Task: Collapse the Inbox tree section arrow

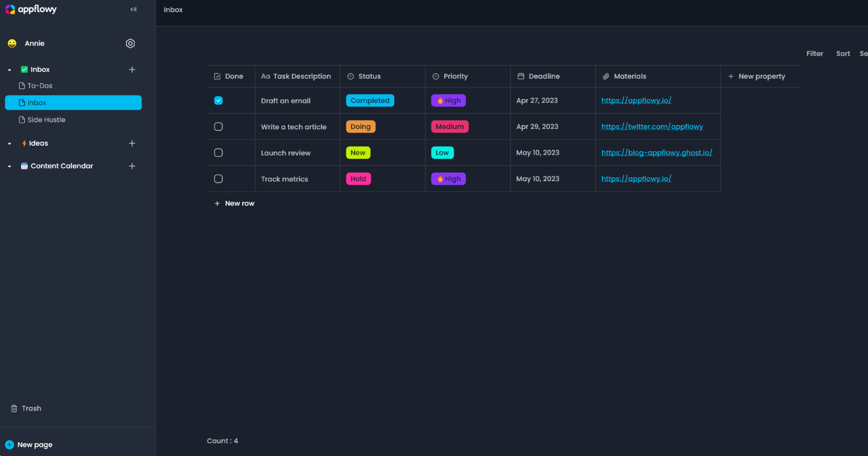Action: click(x=9, y=70)
